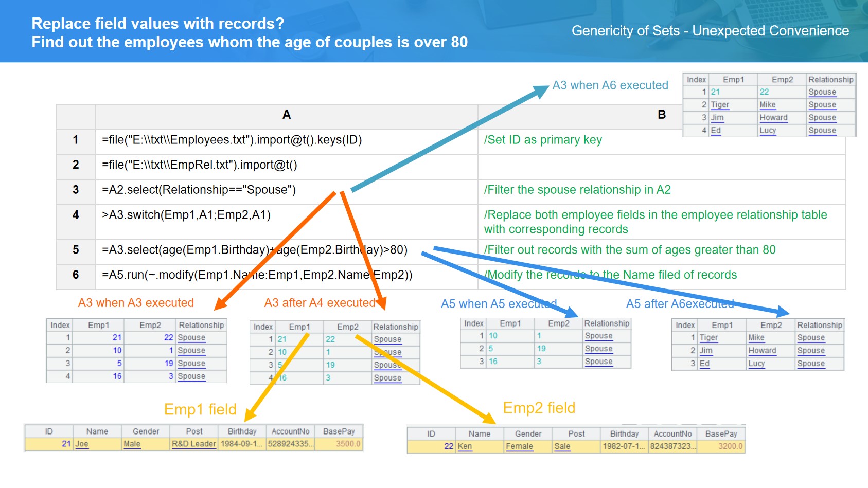Click the column A header of the grid

click(287, 115)
